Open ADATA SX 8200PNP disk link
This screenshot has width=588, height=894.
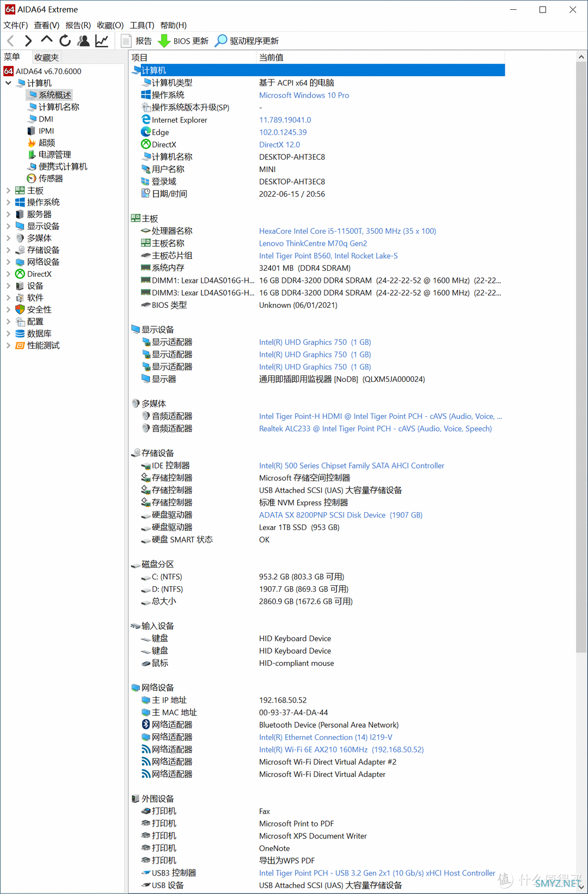click(341, 515)
